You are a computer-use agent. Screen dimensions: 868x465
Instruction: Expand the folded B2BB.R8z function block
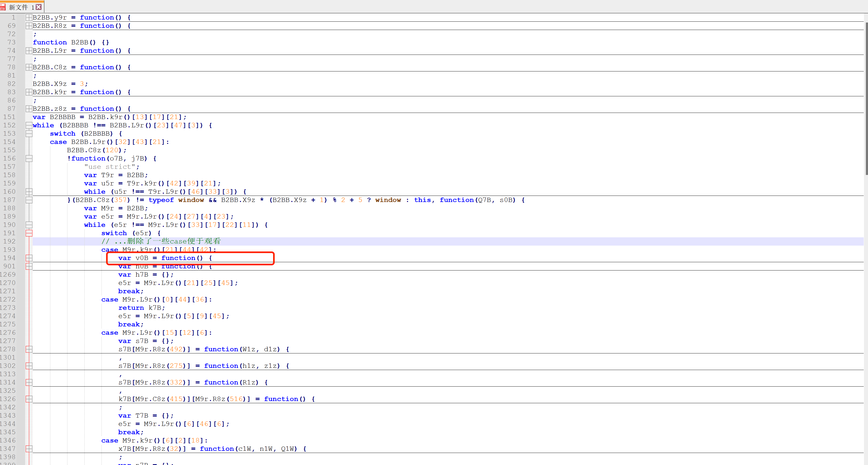29,26
